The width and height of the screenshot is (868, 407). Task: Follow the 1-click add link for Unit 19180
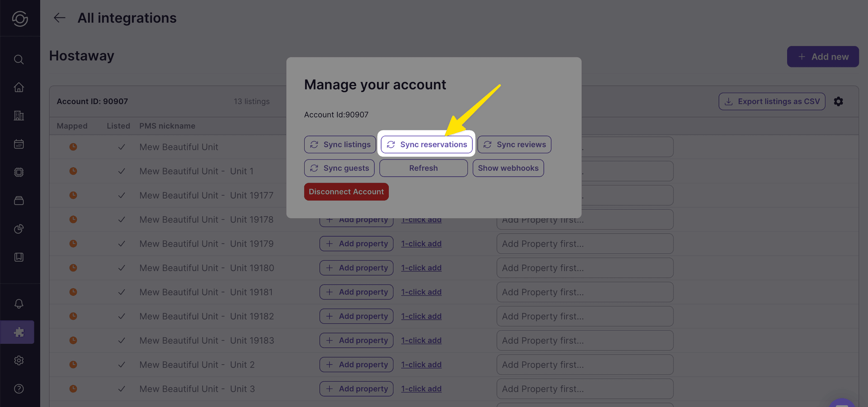coord(421,267)
